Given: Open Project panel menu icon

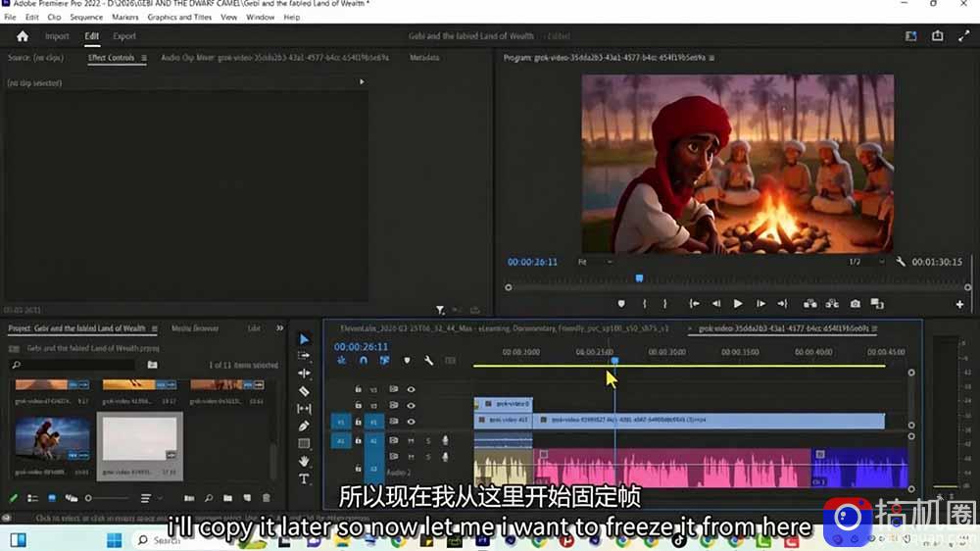Looking at the screenshot, I should click(x=155, y=328).
